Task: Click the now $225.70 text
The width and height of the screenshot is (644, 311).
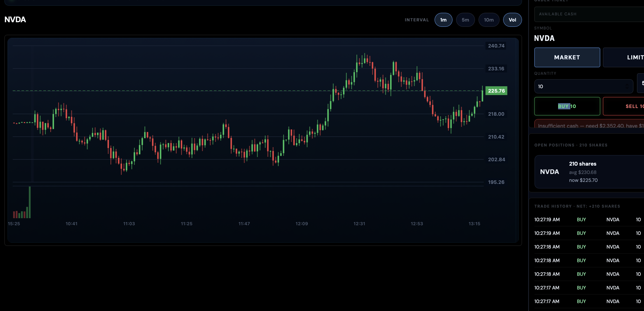Action: coord(583,180)
